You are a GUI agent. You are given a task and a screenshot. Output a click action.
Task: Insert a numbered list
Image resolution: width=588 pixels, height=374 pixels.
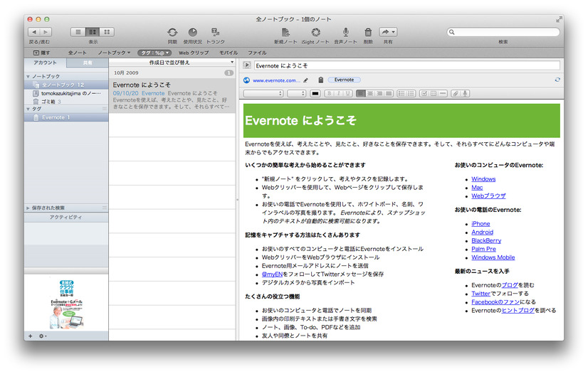click(x=411, y=94)
